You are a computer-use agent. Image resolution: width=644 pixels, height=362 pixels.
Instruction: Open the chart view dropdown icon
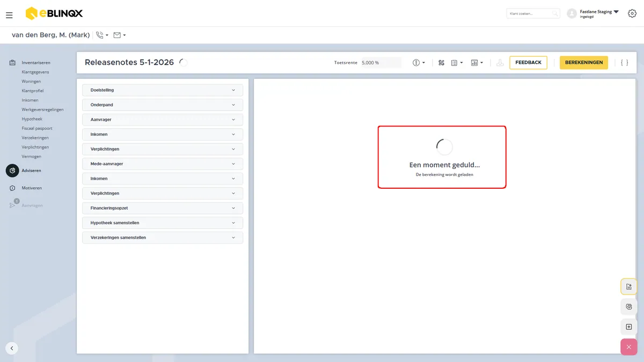(477, 63)
